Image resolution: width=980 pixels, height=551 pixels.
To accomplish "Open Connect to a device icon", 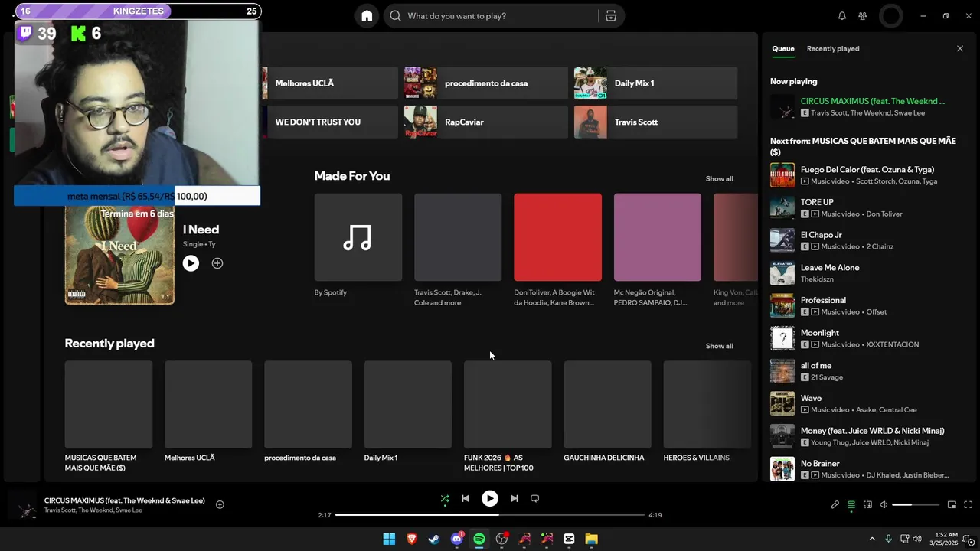I will point(867,504).
